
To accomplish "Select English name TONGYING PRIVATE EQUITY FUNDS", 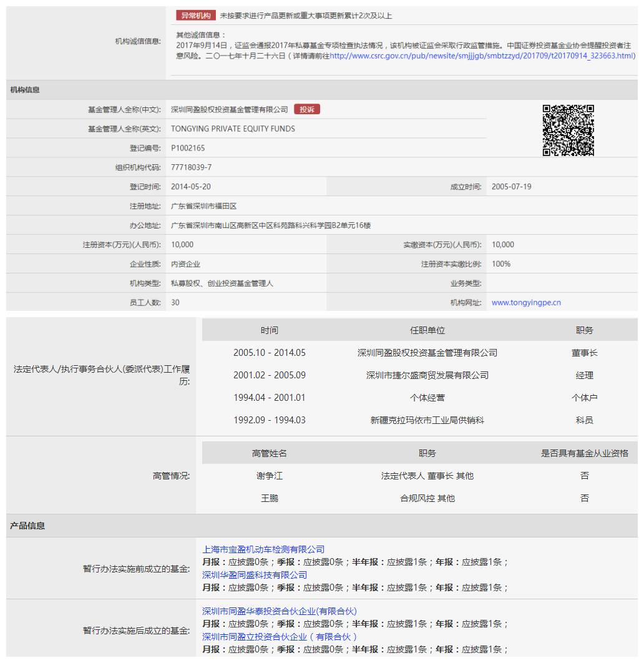I will click(233, 129).
